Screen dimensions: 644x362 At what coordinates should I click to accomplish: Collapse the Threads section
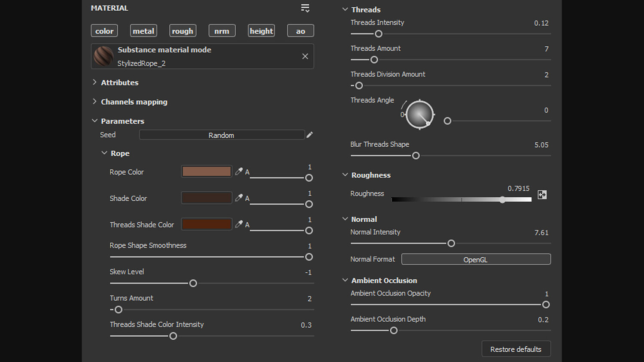(345, 9)
